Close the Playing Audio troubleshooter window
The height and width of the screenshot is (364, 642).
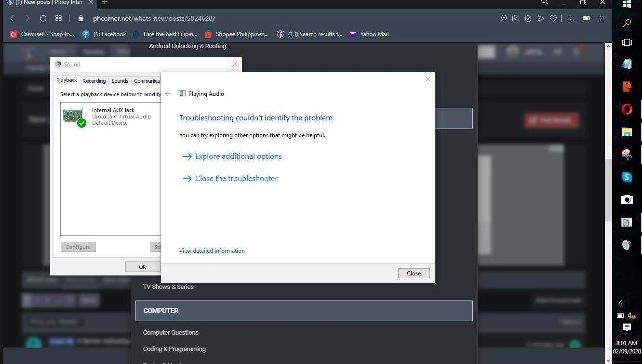428,79
